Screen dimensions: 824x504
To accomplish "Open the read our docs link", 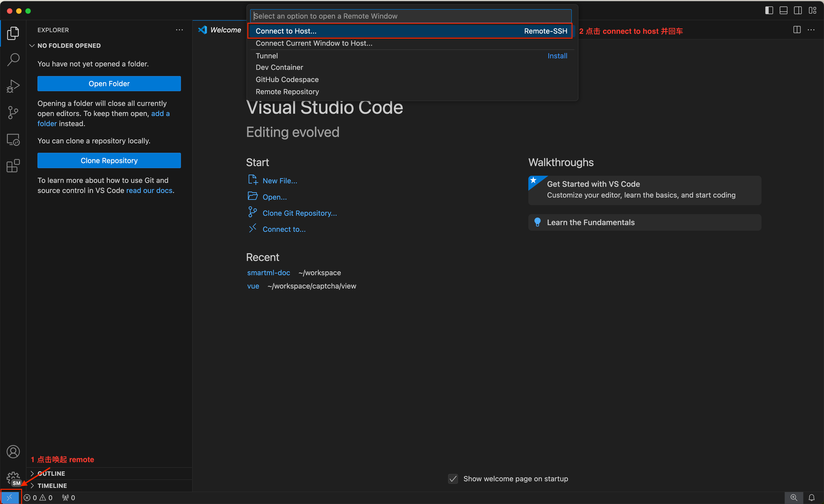I will pos(149,190).
